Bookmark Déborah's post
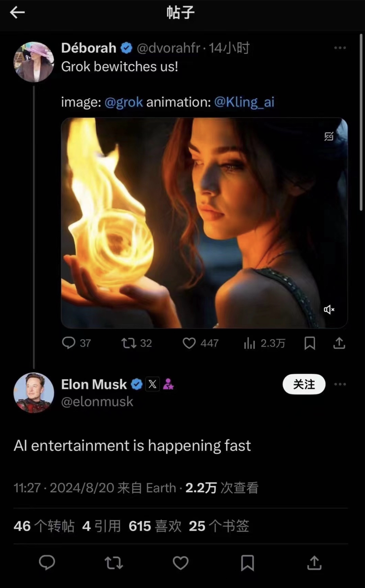The image size is (365, 588). (x=310, y=343)
